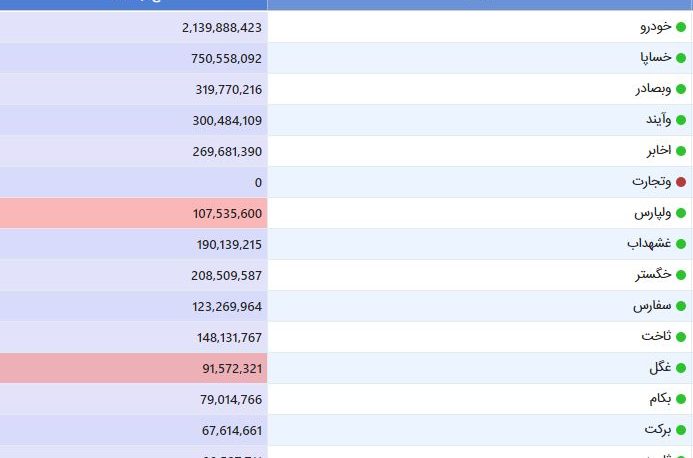Viewport: 693px width, 458px height.
Task: Click the red-highlighted value 107,535,600
Action: (x=227, y=214)
